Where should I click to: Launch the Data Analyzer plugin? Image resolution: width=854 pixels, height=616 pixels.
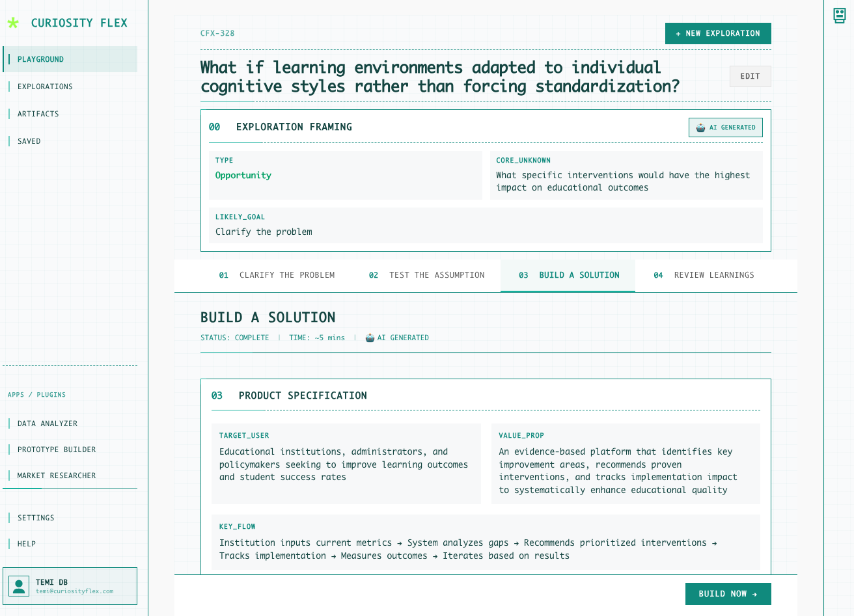pos(47,423)
